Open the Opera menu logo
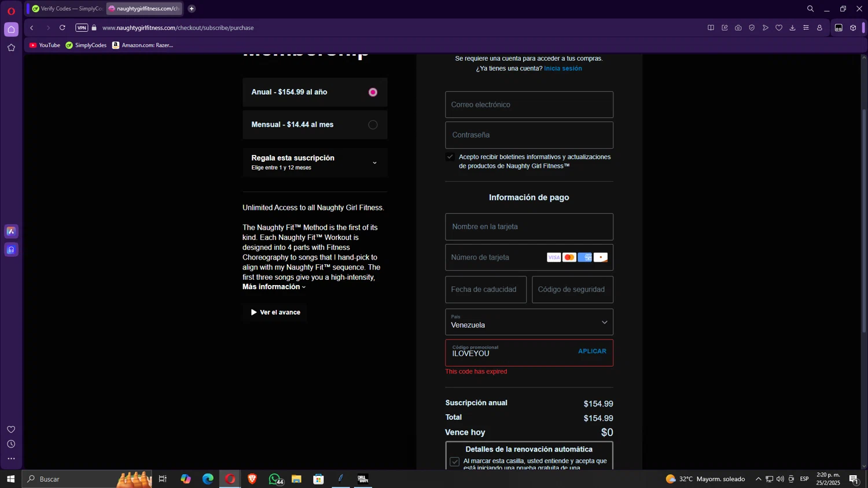 click(x=11, y=11)
